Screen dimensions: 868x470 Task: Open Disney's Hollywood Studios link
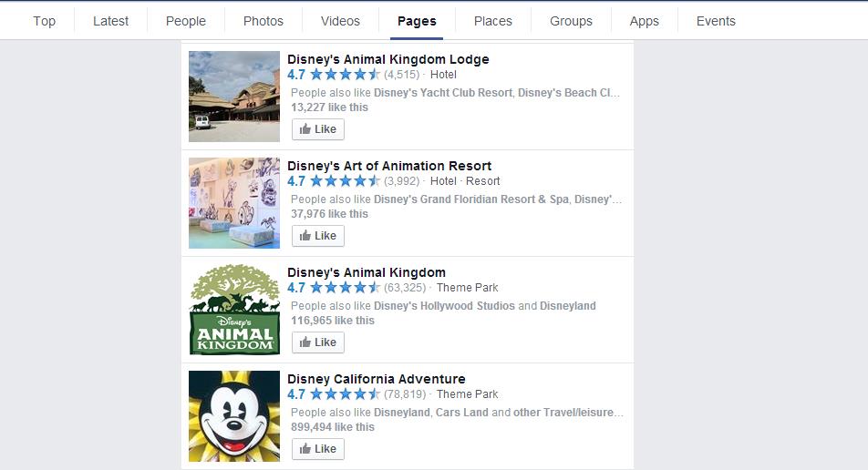coord(445,306)
